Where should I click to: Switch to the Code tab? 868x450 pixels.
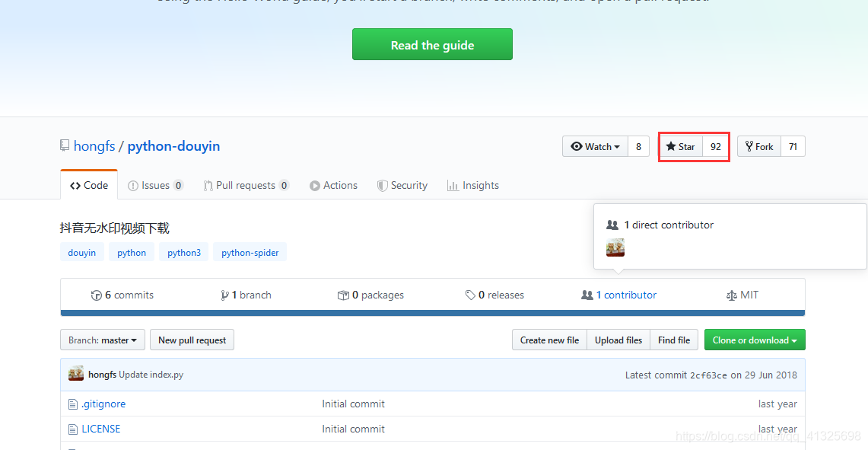pyautogui.click(x=88, y=185)
